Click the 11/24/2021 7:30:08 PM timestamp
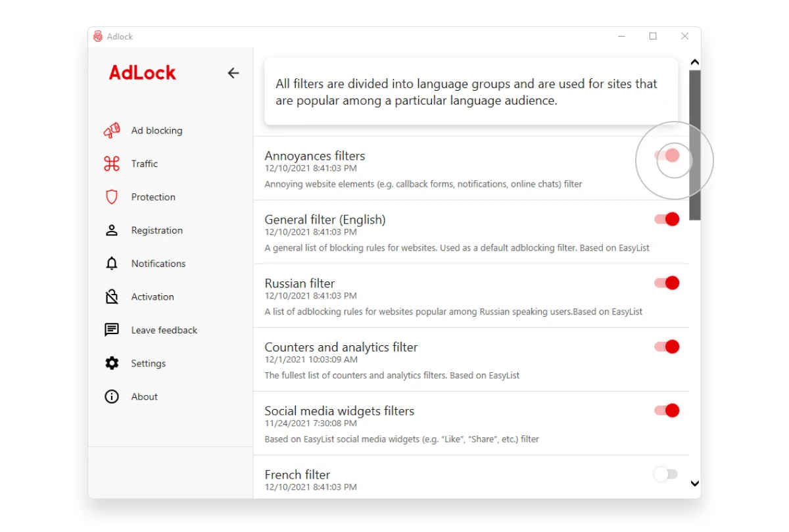 (x=310, y=423)
